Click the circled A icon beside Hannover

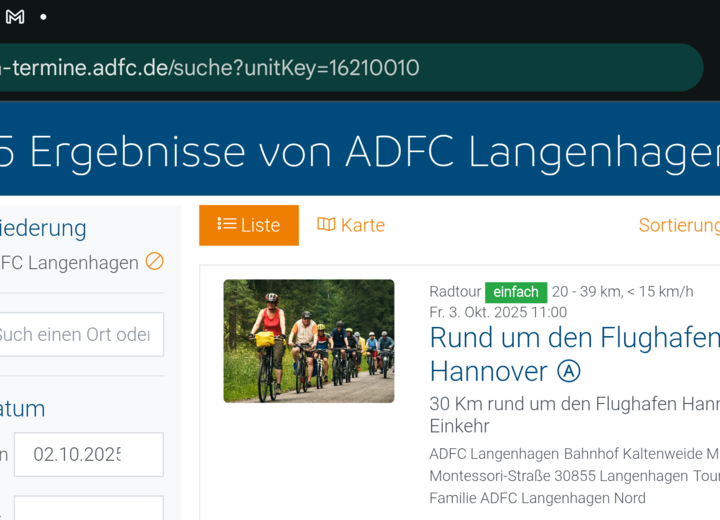click(568, 371)
